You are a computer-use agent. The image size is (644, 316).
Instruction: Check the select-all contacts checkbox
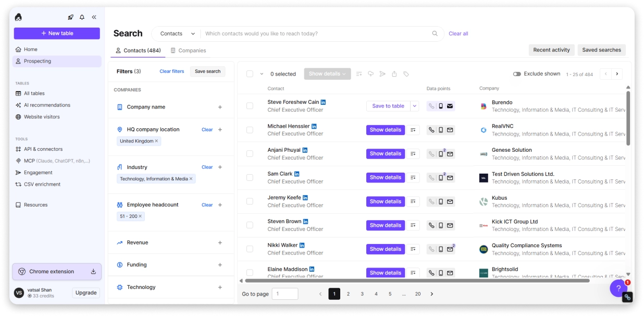coord(250,74)
